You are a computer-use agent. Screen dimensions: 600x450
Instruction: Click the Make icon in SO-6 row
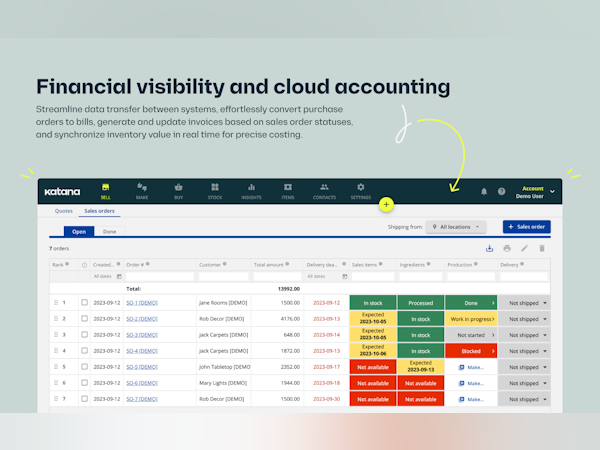pyautogui.click(x=461, y=383)
